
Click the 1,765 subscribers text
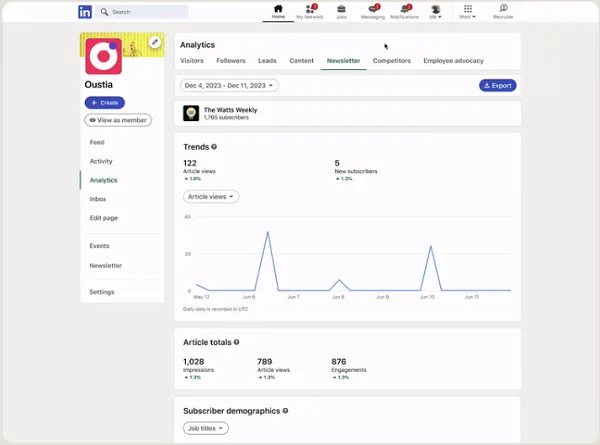pos(226,117)
